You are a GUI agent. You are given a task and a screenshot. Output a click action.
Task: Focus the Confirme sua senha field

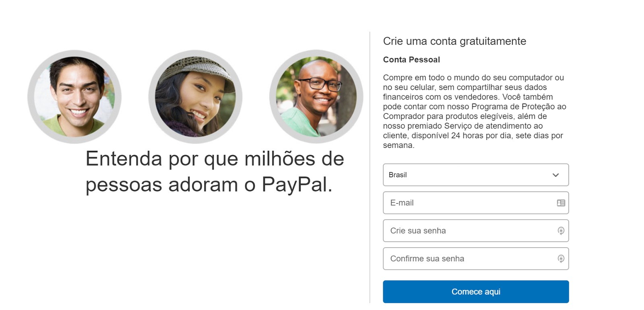pos(476,259)
